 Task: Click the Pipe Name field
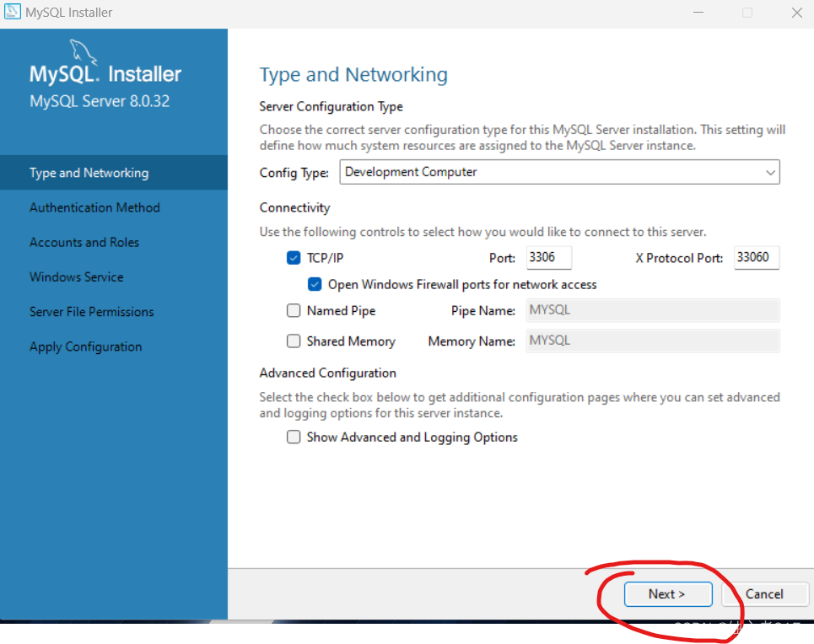pos(653,310)
